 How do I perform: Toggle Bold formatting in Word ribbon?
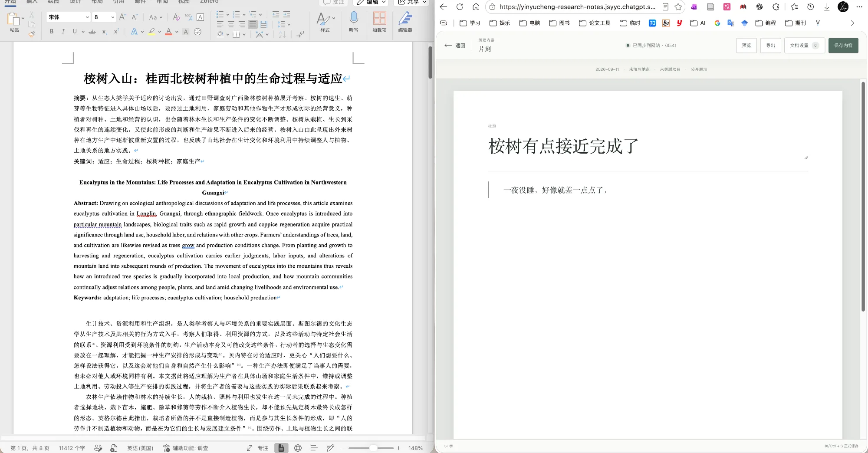coord(52,32)
